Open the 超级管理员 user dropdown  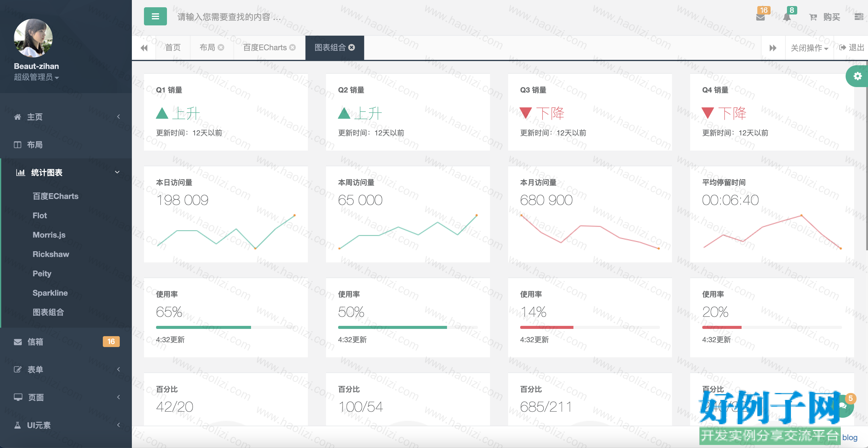click(x=36, y=77)
